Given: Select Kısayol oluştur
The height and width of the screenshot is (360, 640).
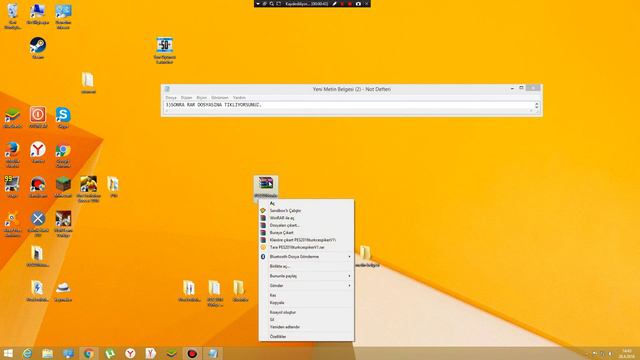Looking at the screenshot, I should (307, 312).
